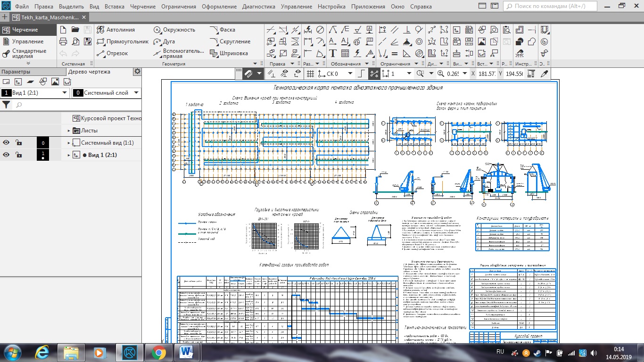644x362 pixels.
Task: Expand the Системный вид (1:1) node
Action: point(69,143)
